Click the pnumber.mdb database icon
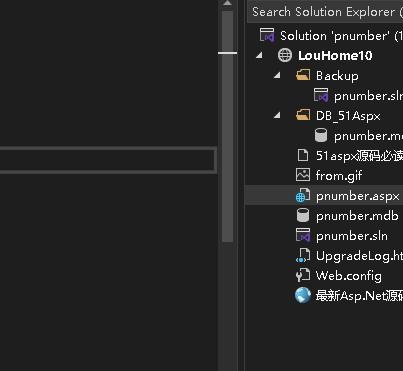The image size is (403, 371). coord(303,215)
